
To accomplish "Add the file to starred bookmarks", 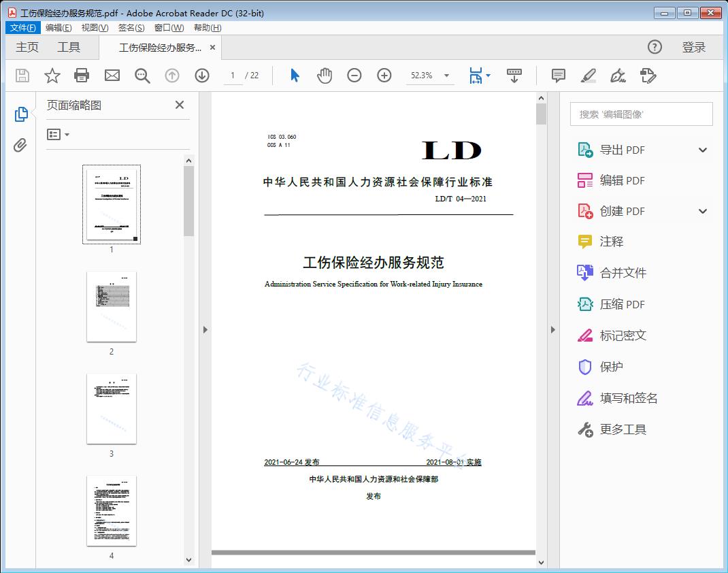I will (52, 76).
